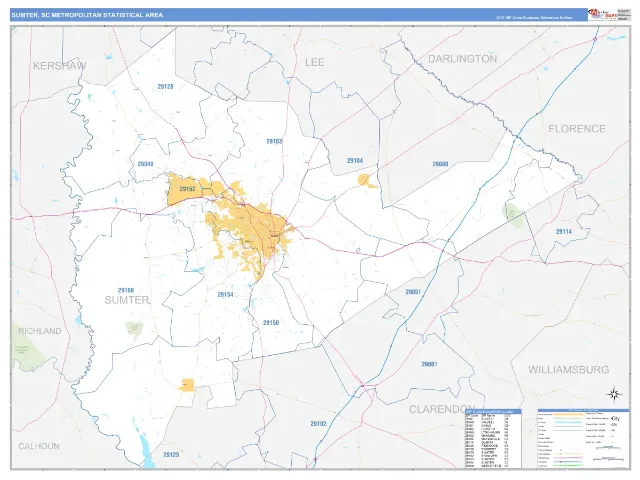This screenshot has width=640, height=480.
Task: Click the compass rose icon
Action: point(614,394)
